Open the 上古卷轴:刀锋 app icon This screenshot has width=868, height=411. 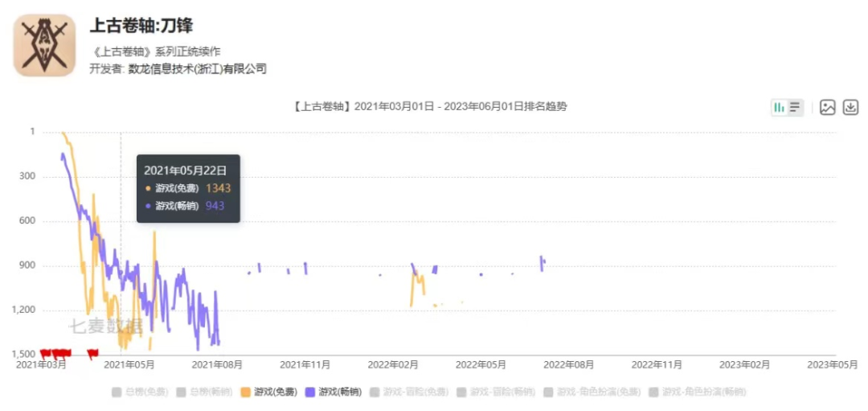coord(44,45)
